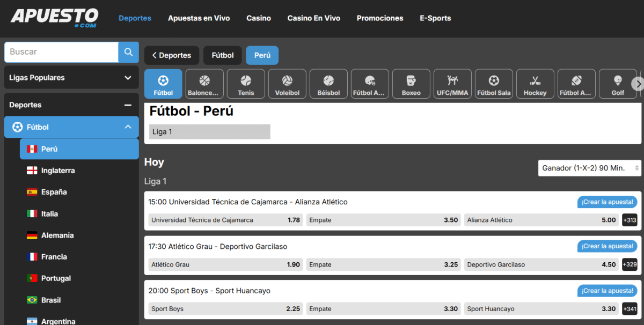This screenshot has height=325, width=644.
Task: Expand +341 more markets for Sport Boys match
Action: point(630,309)
